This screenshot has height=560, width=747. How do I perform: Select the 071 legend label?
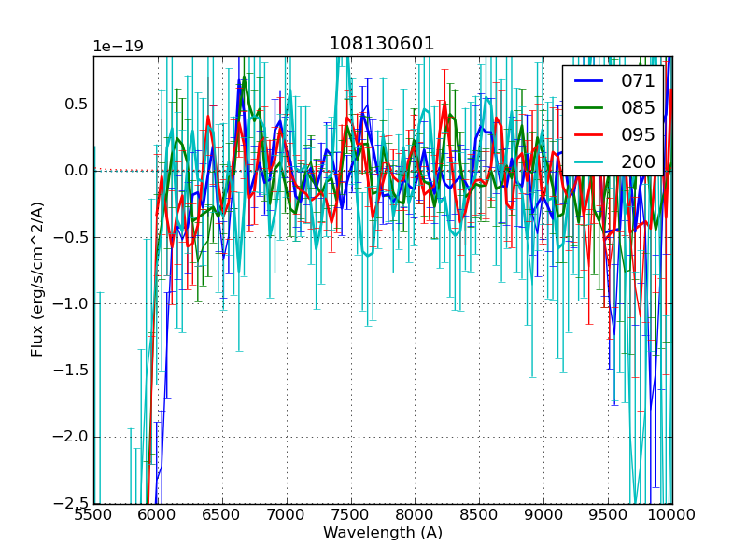(638, 80)
